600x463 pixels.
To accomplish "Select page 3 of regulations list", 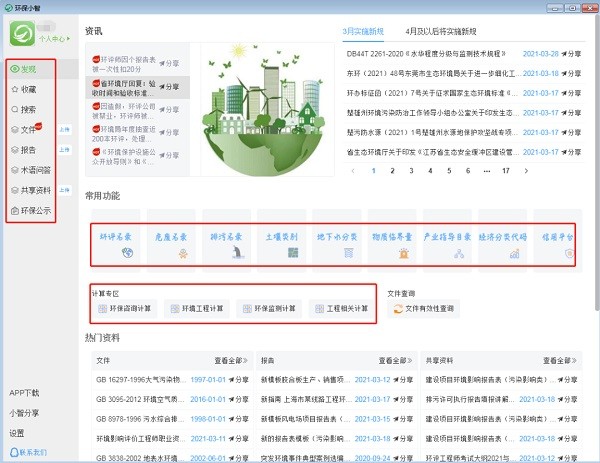I will [x=411, y=171].
